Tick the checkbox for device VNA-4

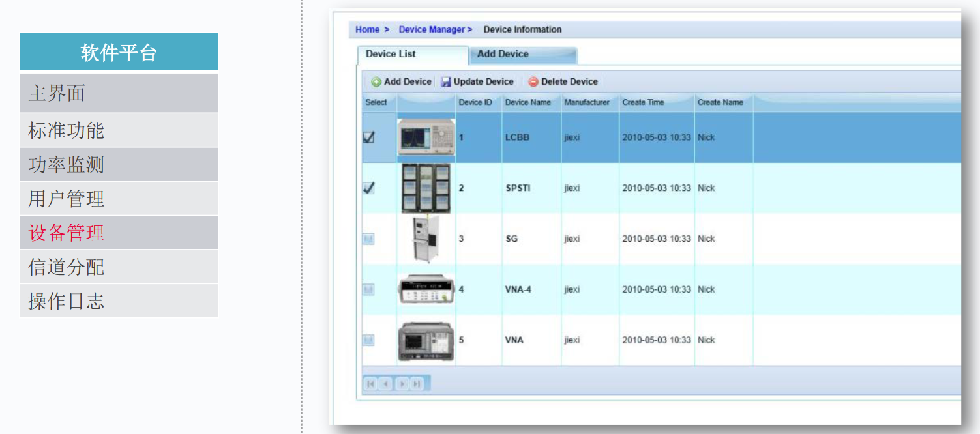coord(368,289)
